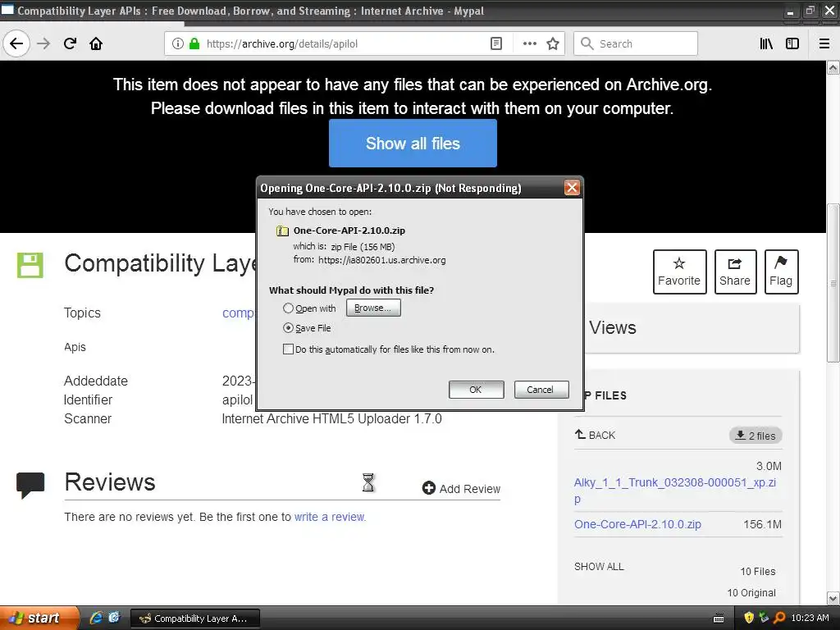Click the Start button
840x630 pixels.
(39, 618)
